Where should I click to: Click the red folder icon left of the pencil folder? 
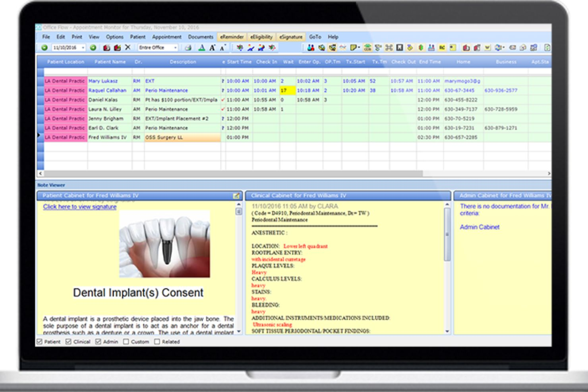[106, 48]
